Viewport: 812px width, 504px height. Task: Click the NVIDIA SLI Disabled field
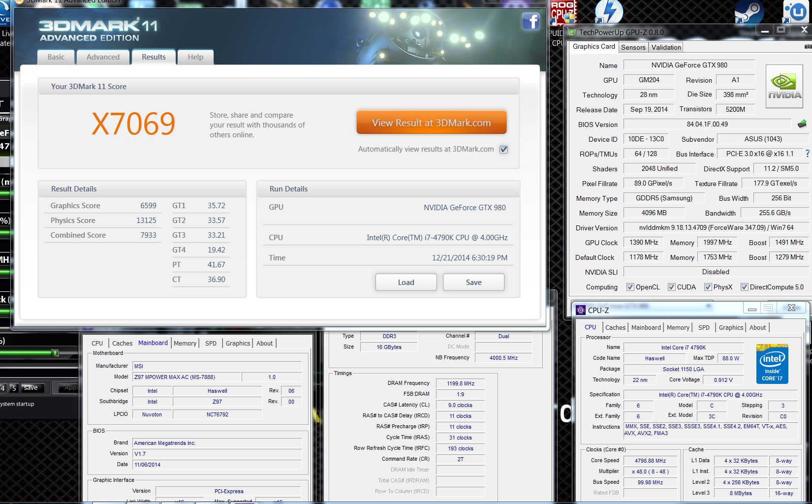coord(716,272)
